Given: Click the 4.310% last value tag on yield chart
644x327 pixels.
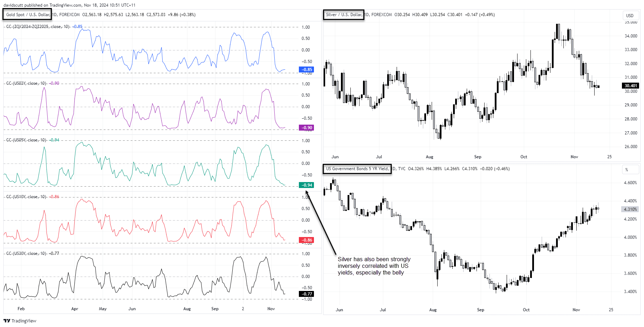Looking at the screenshot, I should [x=630, y=209].
